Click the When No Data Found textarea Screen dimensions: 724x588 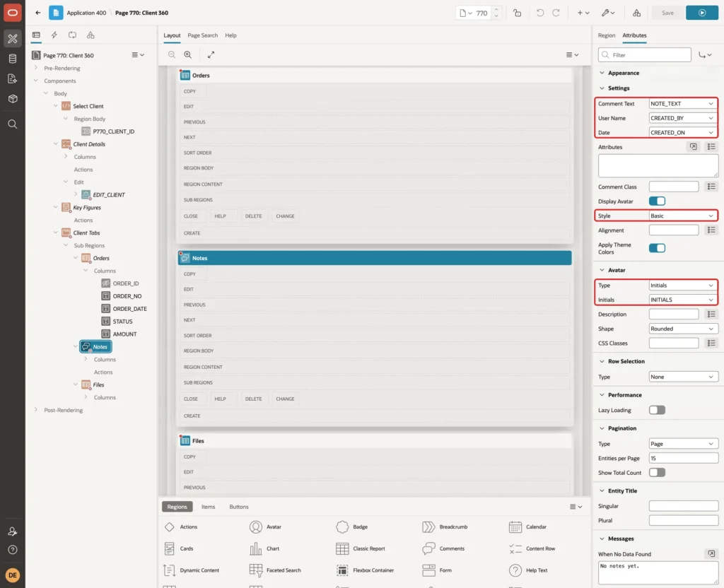658,572
